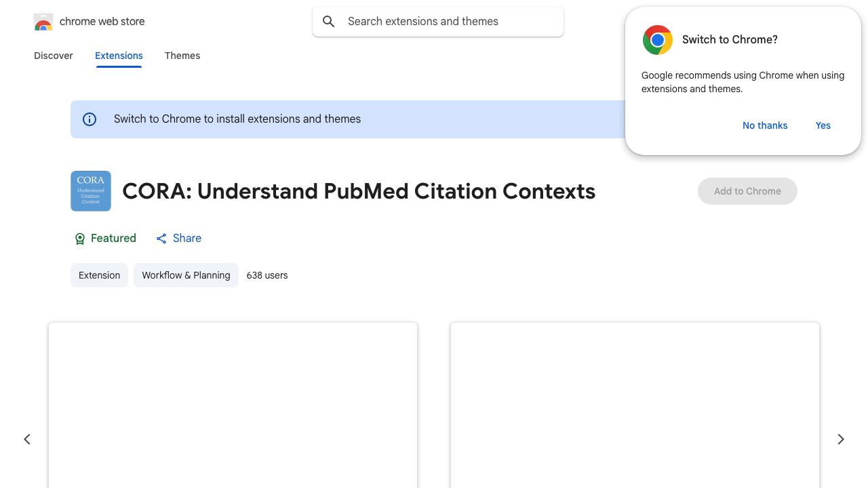This screenshot has height=488, width=868.
Task: Click the CORA extension title heading
Action: click(x=359, y=191)
